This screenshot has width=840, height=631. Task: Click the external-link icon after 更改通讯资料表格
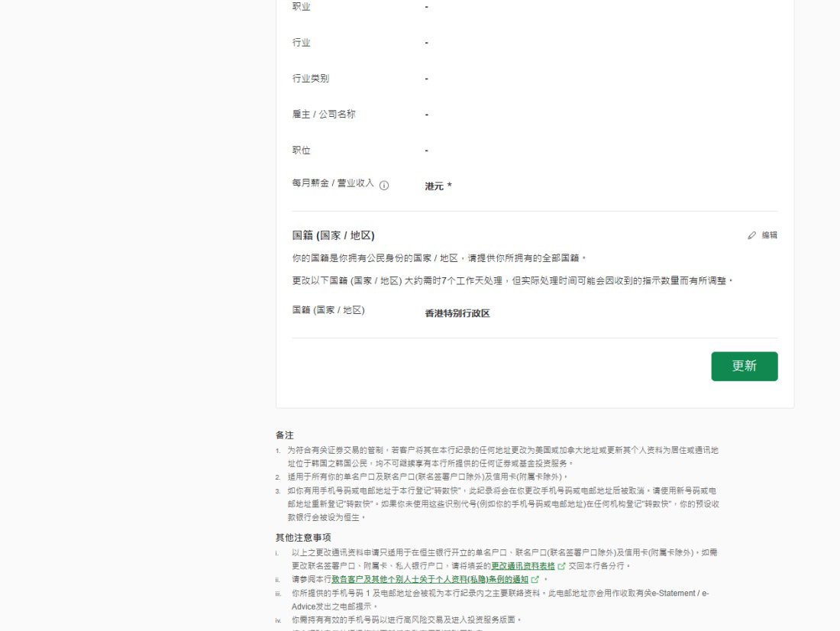562,566
